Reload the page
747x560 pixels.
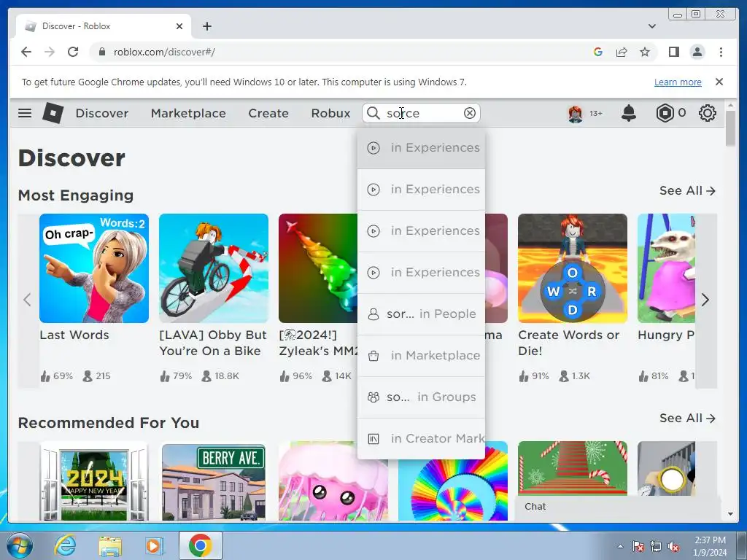point(73,52)
